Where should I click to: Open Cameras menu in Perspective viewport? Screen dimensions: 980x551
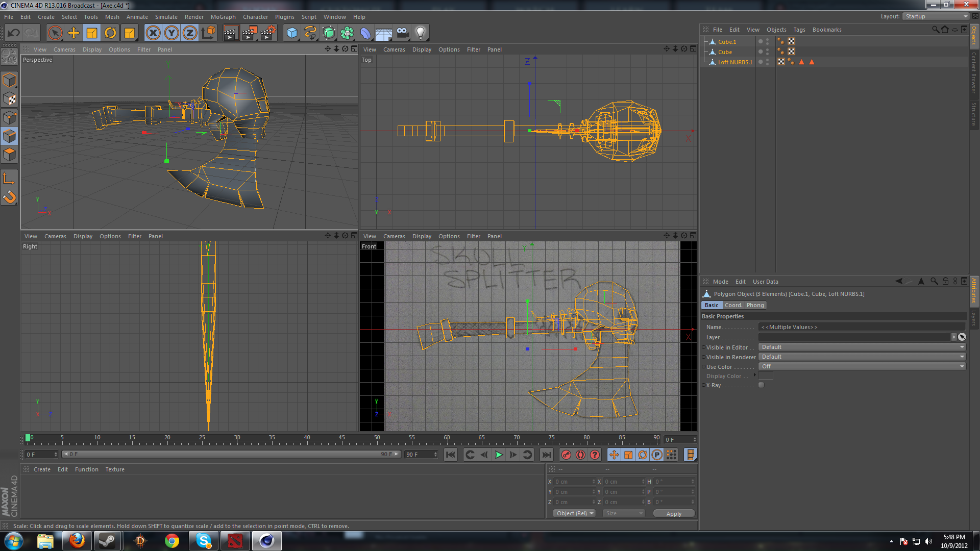(64, 49)
